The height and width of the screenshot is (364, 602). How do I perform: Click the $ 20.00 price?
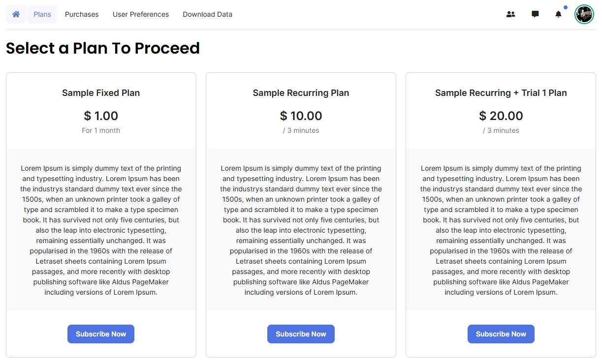click(x=501, y=116)
